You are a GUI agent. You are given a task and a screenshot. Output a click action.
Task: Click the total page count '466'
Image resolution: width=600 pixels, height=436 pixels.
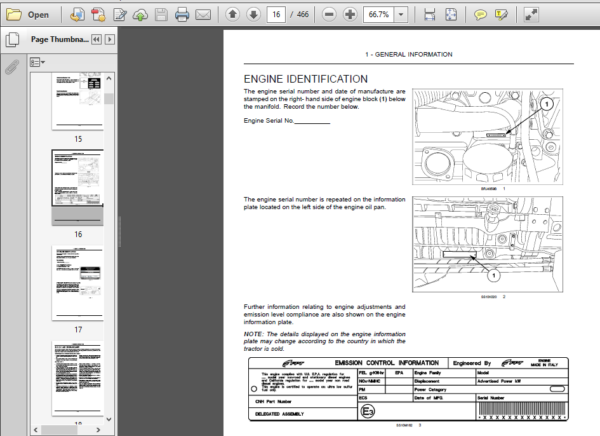tap(302, 15)
